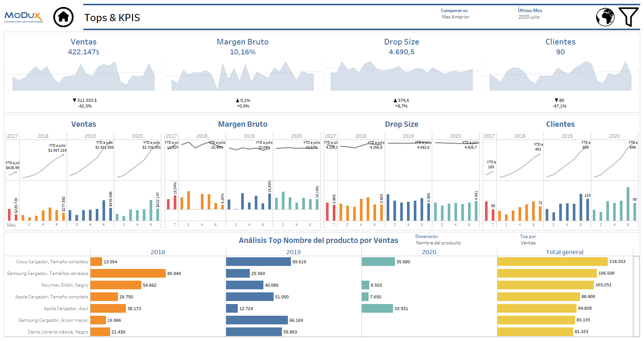This screenshot has height=341, width=644.
Task: Open the 'Top por Ventas' selector
Action: click(x=528, y=243)
